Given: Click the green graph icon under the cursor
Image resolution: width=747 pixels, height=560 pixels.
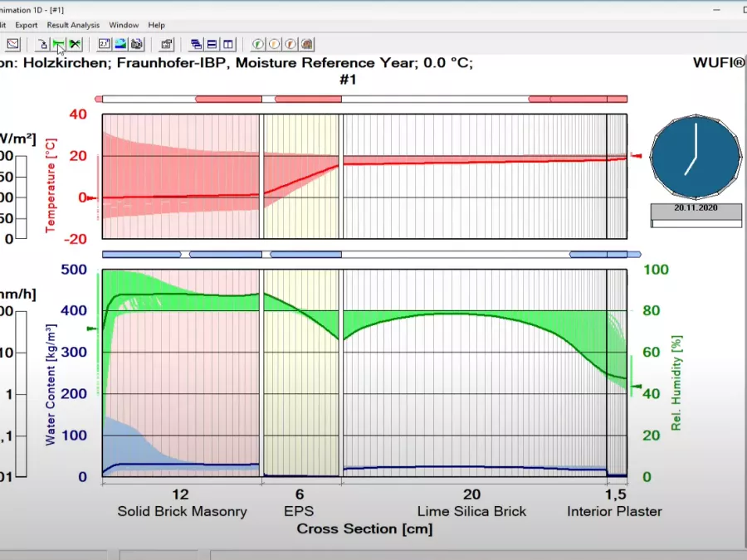Looking at the screenshot, I should 58,44.
